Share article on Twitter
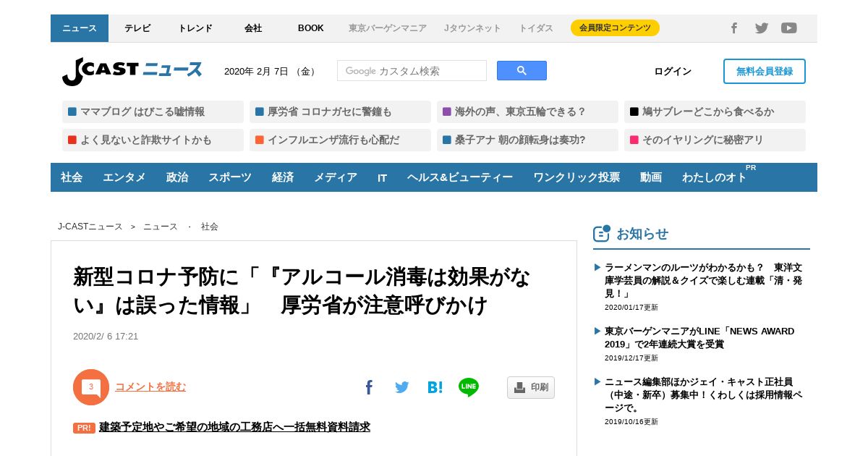The width and height of the screenshot is (868, 456). 402,387
